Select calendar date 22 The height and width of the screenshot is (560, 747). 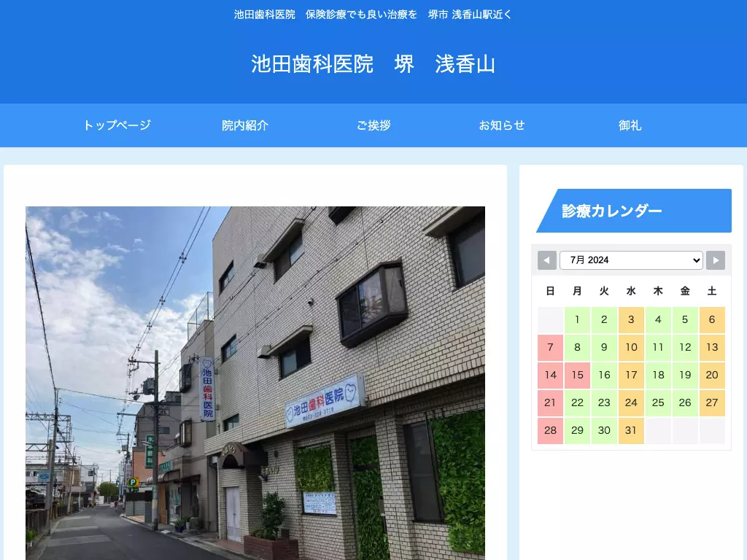[x=577, y=402]
